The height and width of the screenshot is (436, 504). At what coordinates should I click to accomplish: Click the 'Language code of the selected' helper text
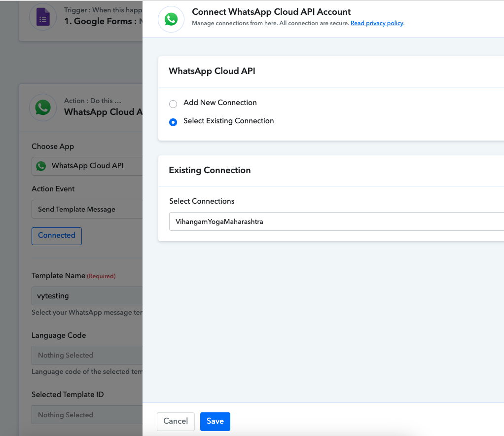tap(87, 372)
